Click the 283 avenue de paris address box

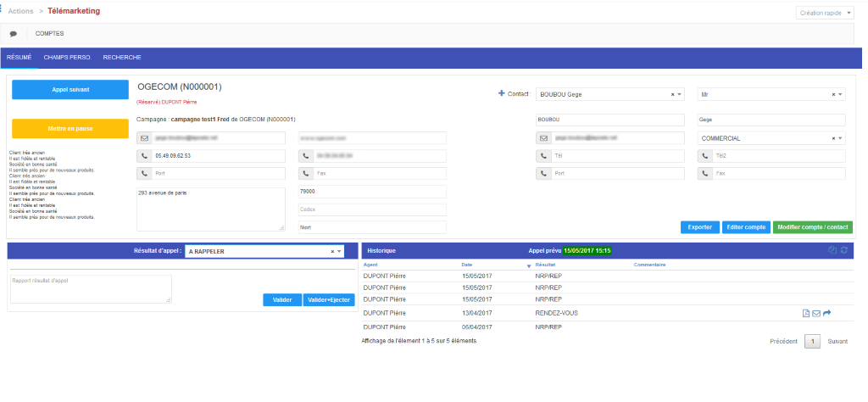[x=211, y=209]
